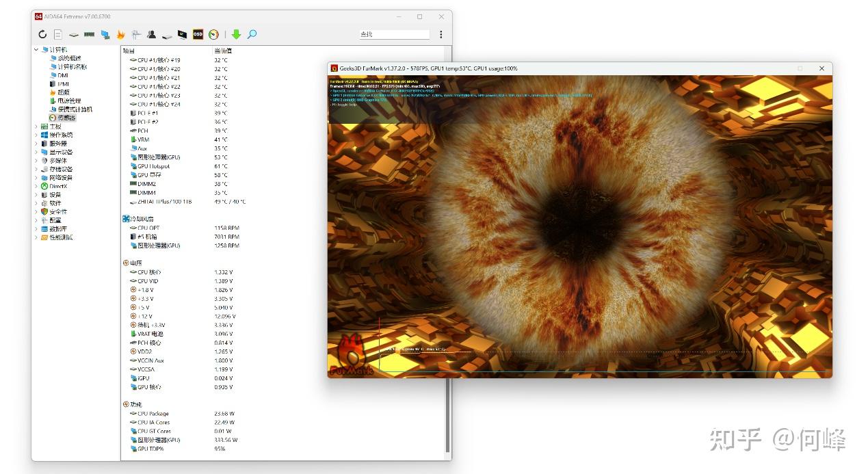The height and width of the screenshot is (474, 868).
Task: Open the OSD panel toolbar icon
Action: 198,34
